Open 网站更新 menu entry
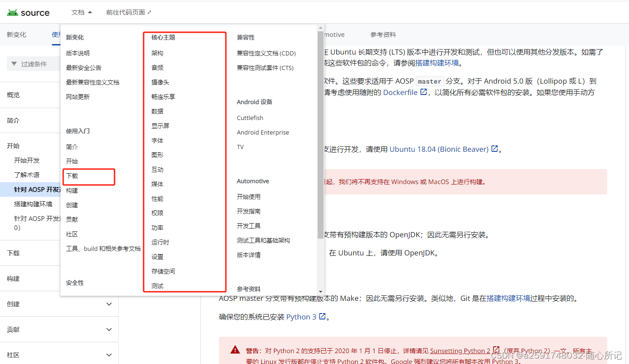This screenshot has width=629, height=364. point(78,97)
